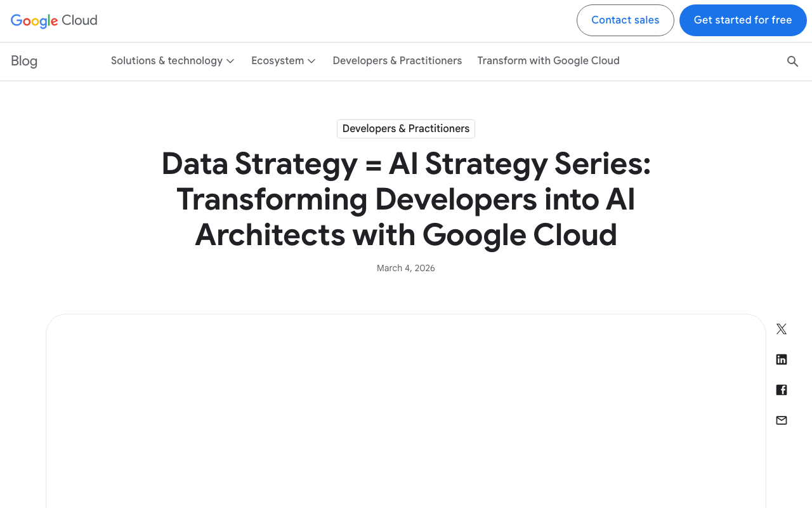812x508 pixels.
Task: Click the chevron beside Solutions & technology
Action: point(230,61)
